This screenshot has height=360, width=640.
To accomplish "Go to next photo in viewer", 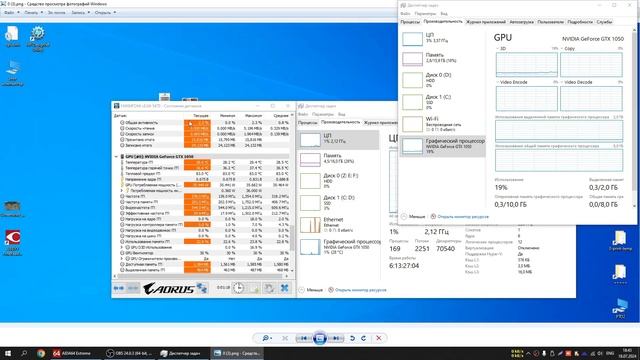I will pos(336,338).
